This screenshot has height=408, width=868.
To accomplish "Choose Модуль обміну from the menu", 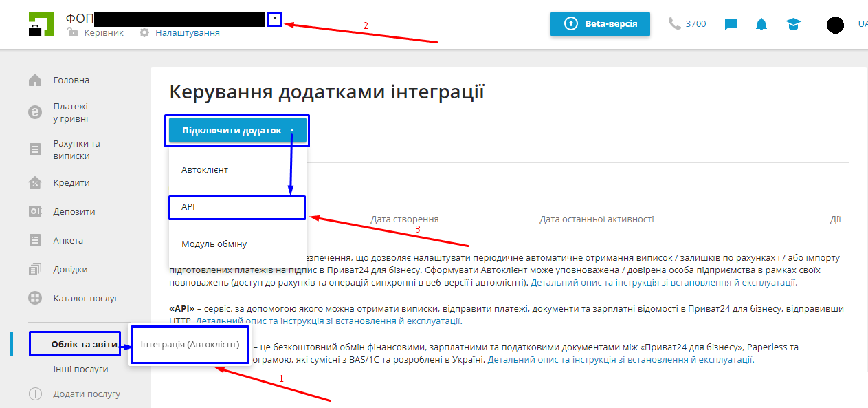I will pyautogui.click(x=237, y=243).
